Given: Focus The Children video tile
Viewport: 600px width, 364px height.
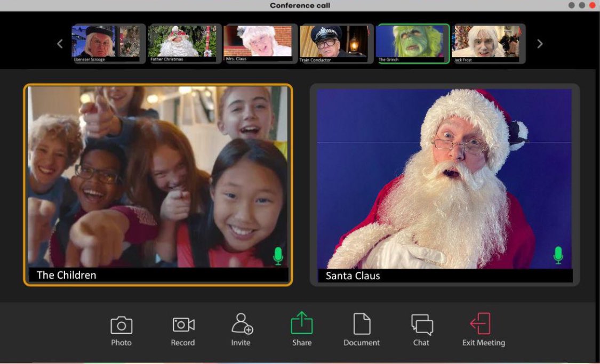Looking at the screenshot, I should tap(158, 185).
